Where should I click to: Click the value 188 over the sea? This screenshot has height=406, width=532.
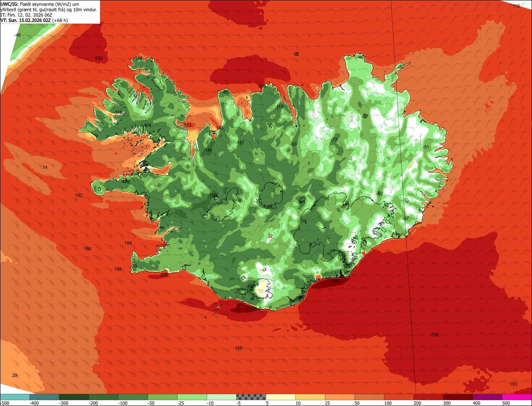[x=118, y=269]
